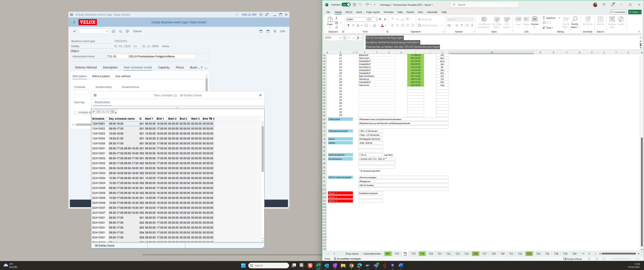Open Microsoft Word from the taskbar
Viewport: 644px width, 270px height.
400,265
